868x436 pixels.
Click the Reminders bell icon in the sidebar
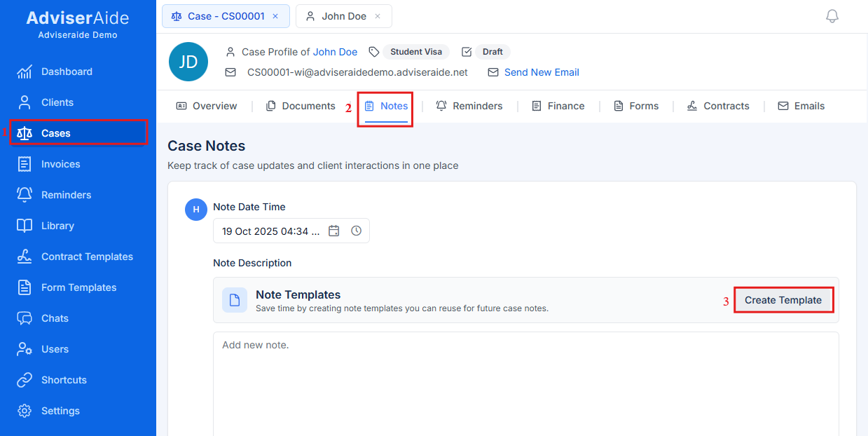[x=23, y=195]
